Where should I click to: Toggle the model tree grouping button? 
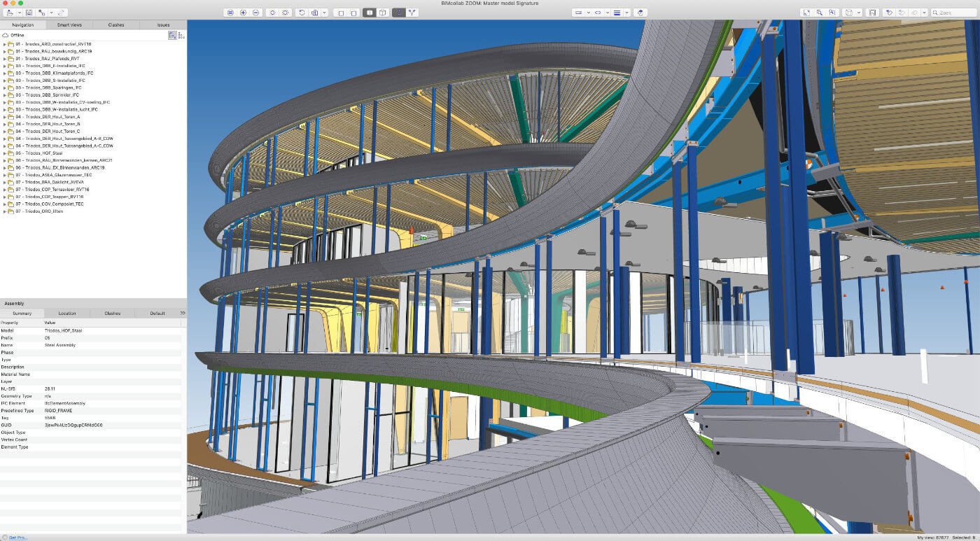[172, 35]
